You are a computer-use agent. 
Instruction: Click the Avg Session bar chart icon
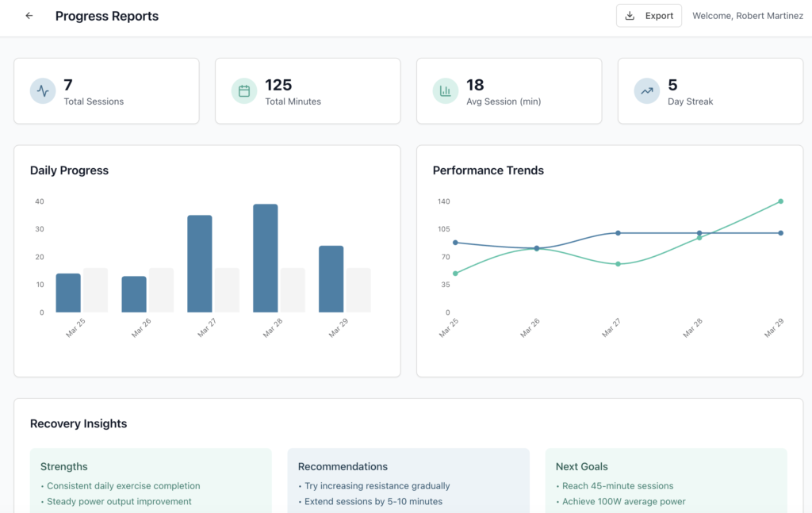(446, 91)
